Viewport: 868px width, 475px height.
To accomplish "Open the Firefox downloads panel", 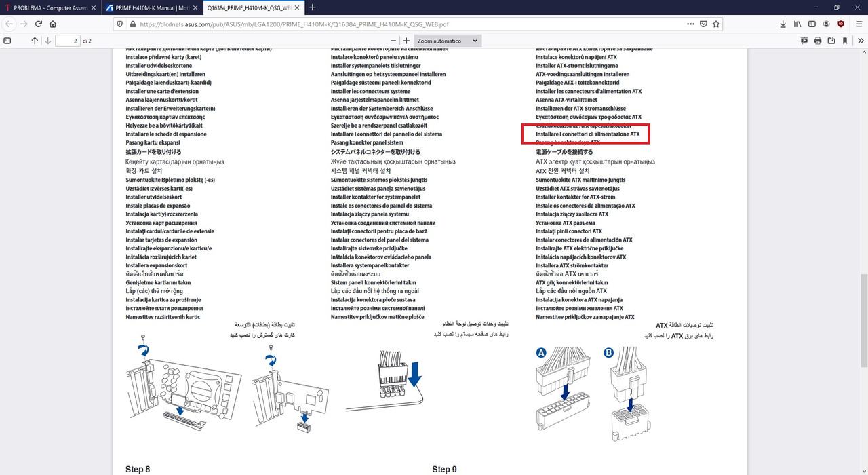I will (x=783, y=24).
